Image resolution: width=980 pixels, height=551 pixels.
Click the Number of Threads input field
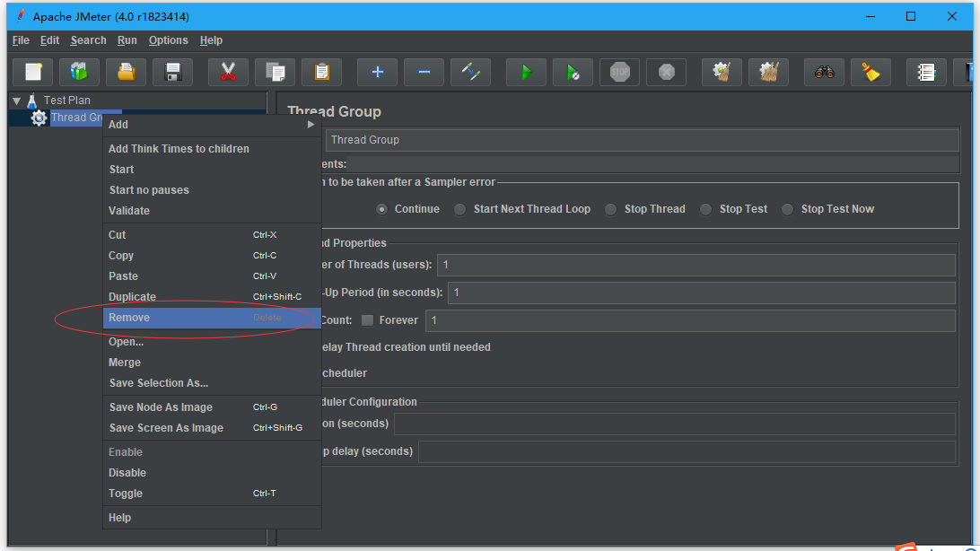696,265
